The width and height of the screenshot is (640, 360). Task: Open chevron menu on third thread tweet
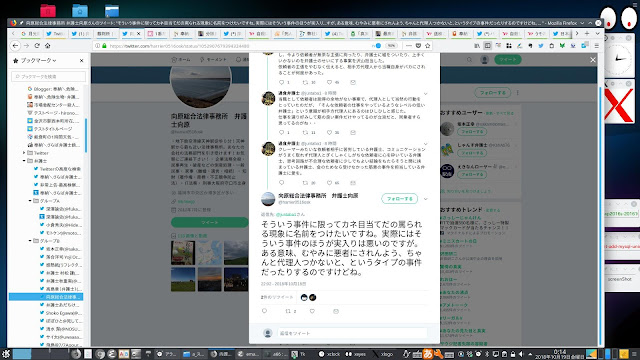[x=425, y=144]
